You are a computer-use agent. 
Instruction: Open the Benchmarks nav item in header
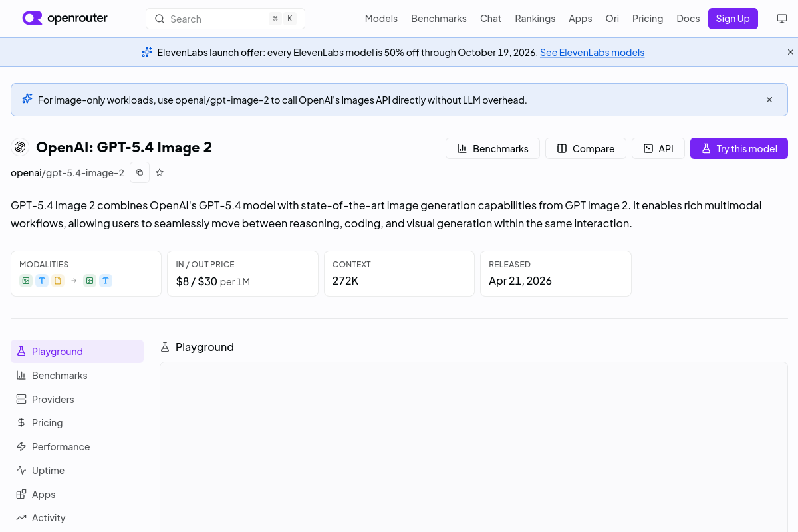439,19
